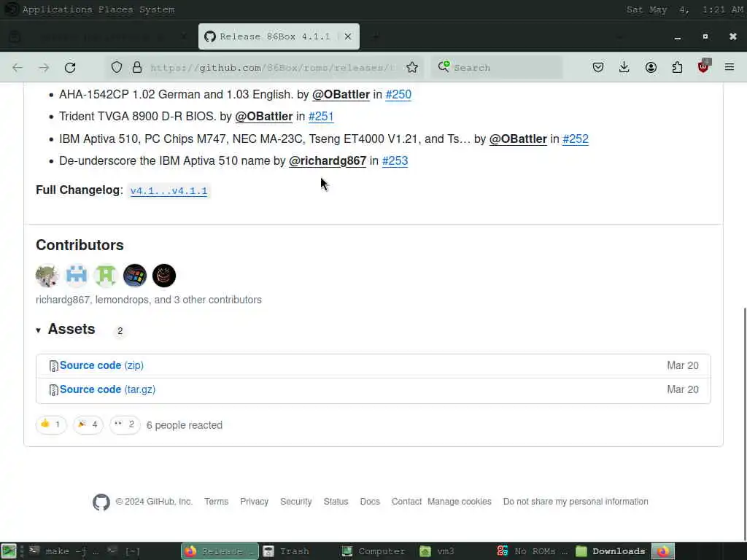Reload the page with the refresh icon

click(70, 68)
